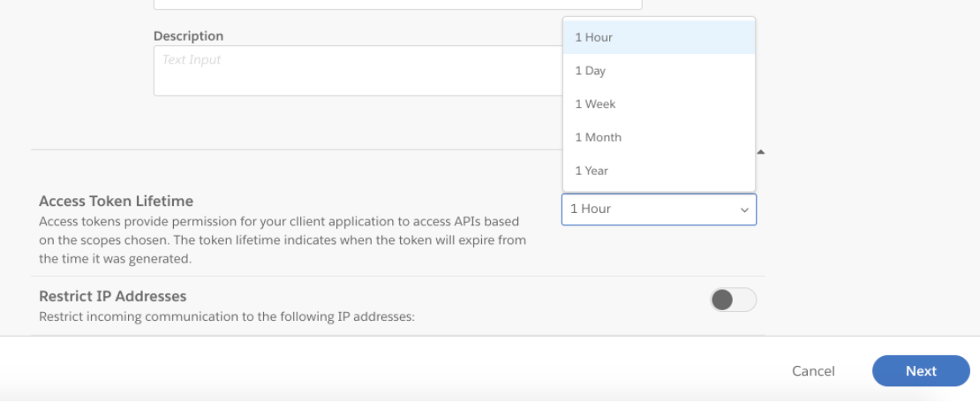Click the Description field label
The height and width of the screenshot is (403, 980).
click(x=188, y=36)
